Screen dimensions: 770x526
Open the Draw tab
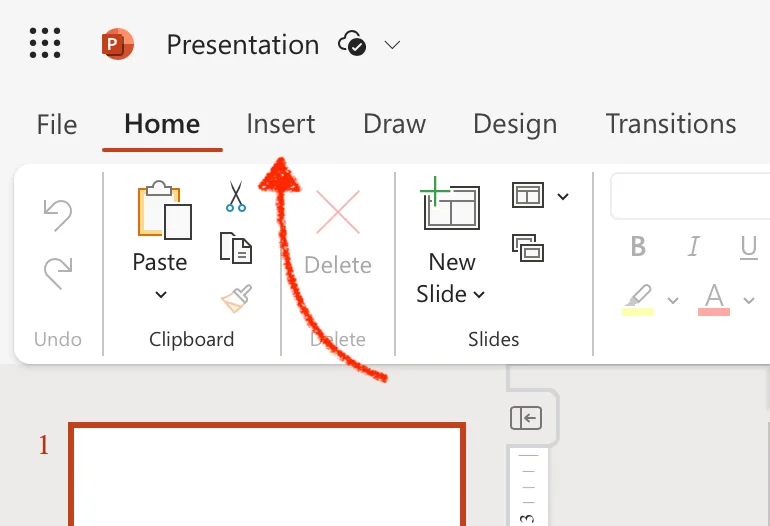pos(394,124)
